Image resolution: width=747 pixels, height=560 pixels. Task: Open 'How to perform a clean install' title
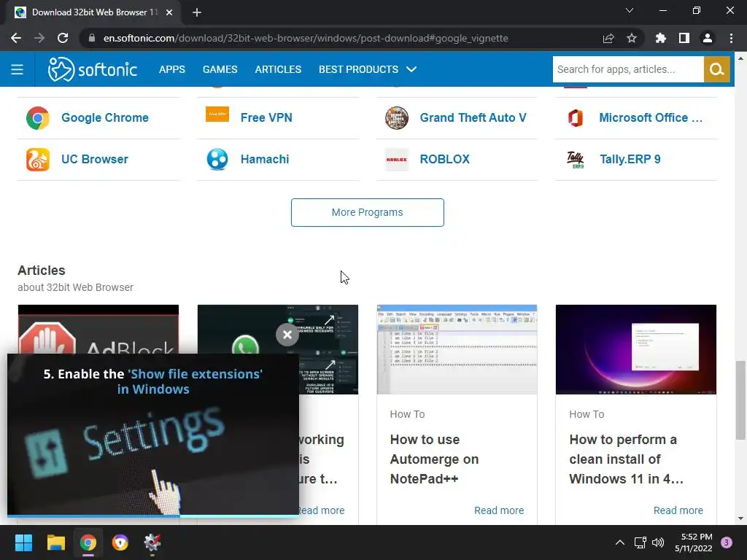pos(626,459)
